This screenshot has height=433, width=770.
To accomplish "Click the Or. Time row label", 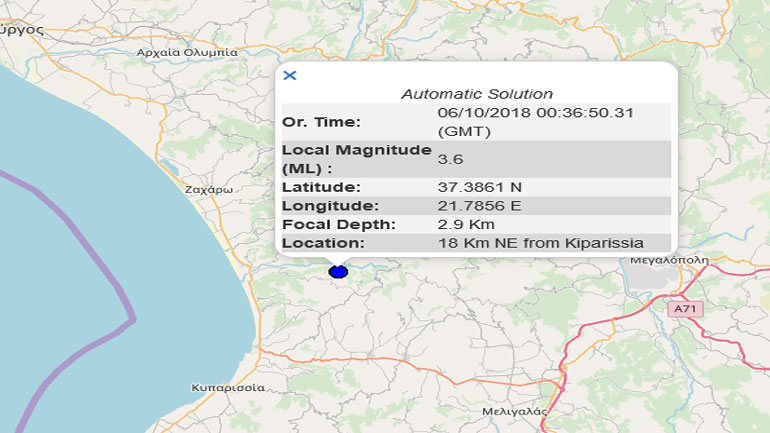I will (322, 122).
